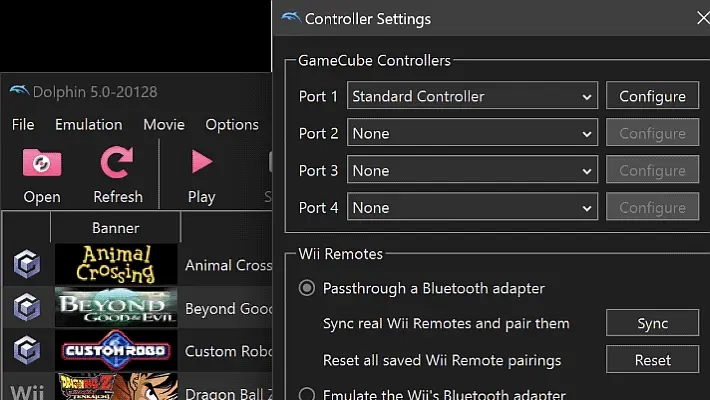Select the Beyond Good & Evil banner thumbnail

coord(116,307)
